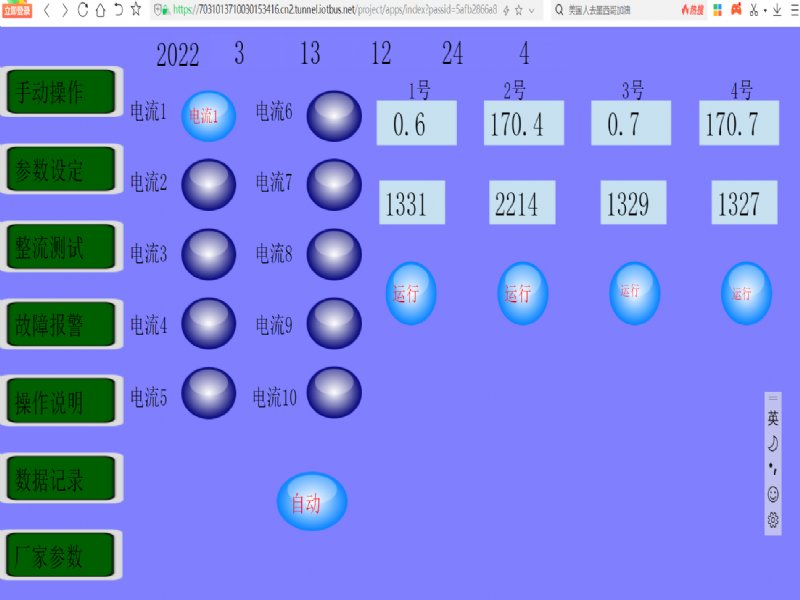
Task: Click the 2号 value field showing 2214
Action: [522, 204]
